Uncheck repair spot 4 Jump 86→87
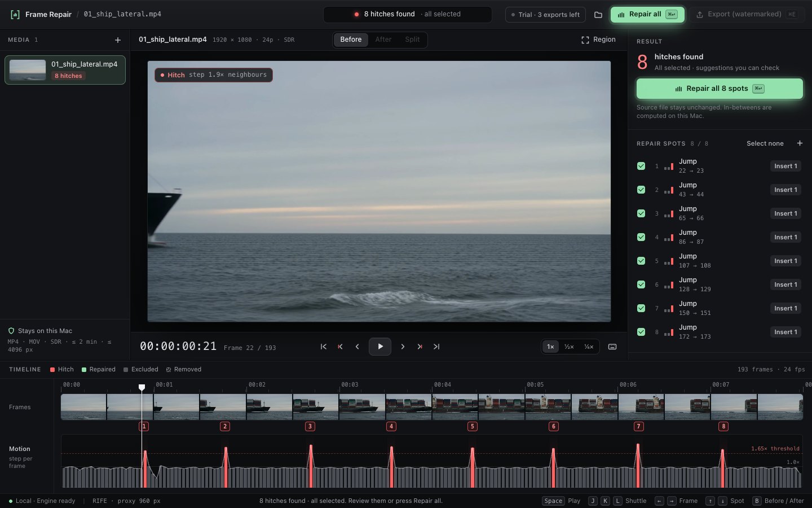Image resolution: width=812 pixels, height=508 pixels. click(641, 237)
